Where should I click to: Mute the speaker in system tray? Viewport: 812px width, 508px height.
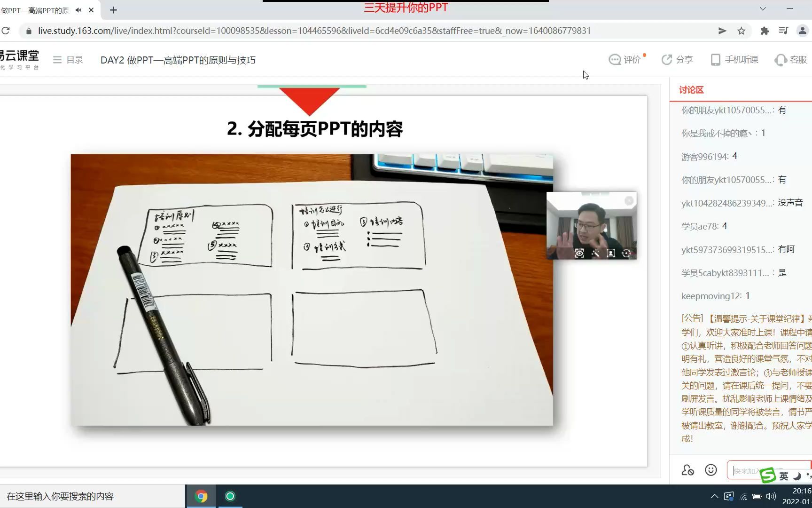tap(771, 496)
